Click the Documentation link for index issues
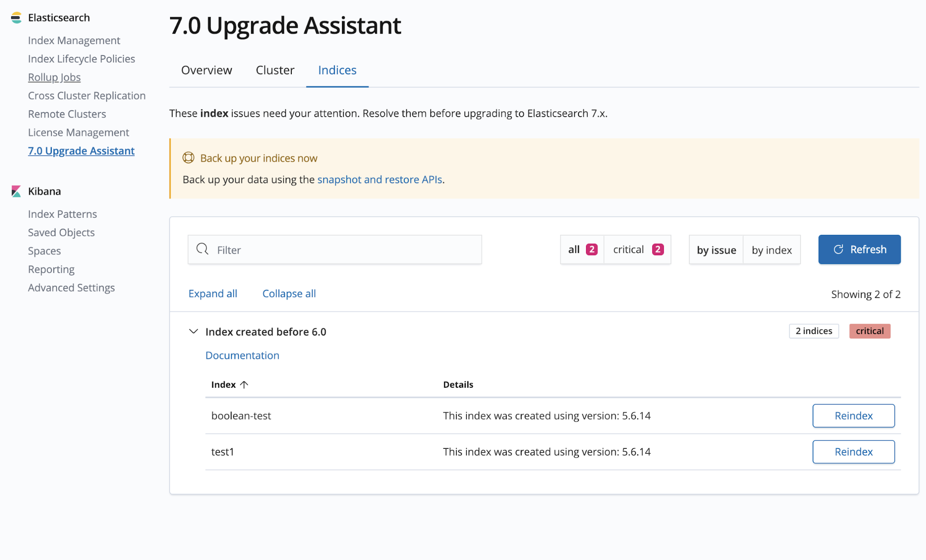The width and height of the screenshot is (926, 560). pos(242,355)
